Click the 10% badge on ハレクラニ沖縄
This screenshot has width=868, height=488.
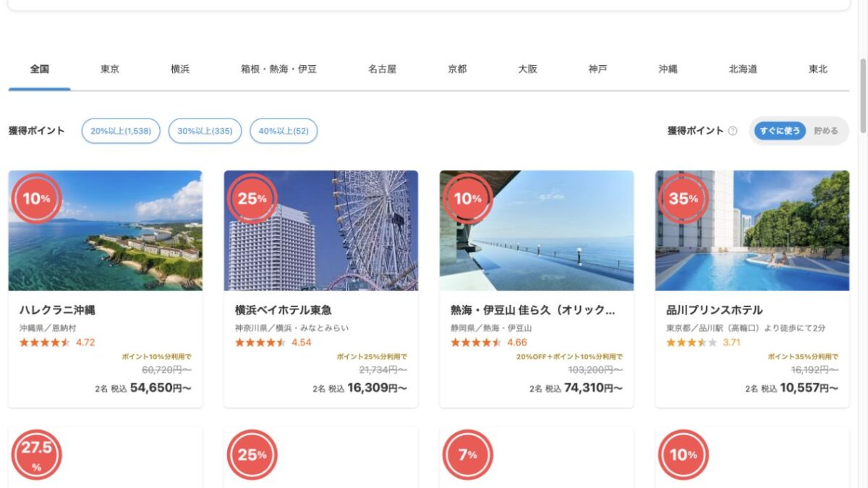click(36, 198)
